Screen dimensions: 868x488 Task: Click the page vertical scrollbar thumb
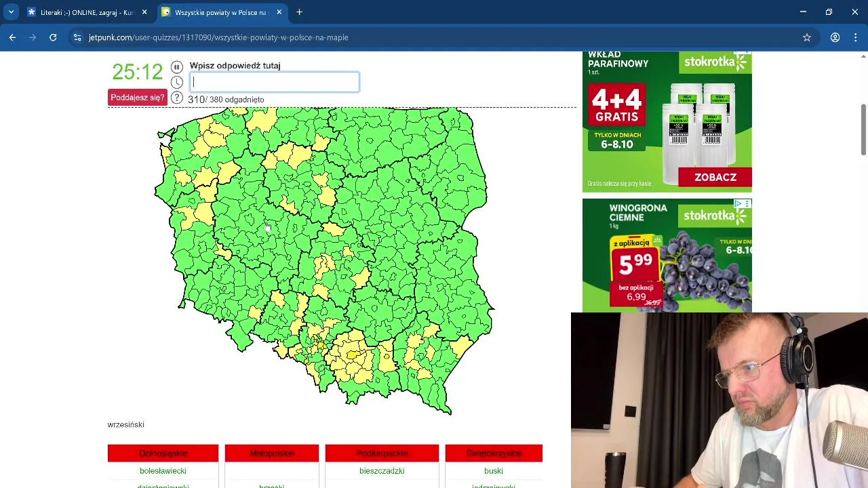tap(863, 129)
